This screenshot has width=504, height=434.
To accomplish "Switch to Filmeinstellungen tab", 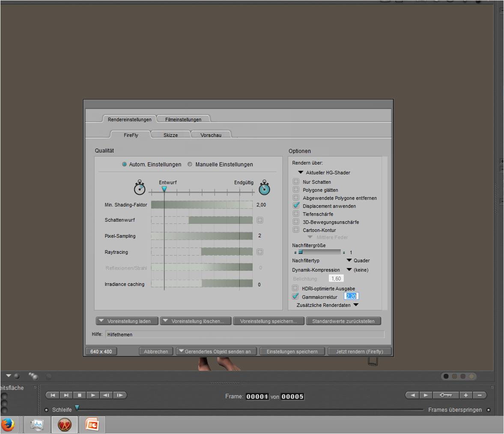I will point(183,120).
